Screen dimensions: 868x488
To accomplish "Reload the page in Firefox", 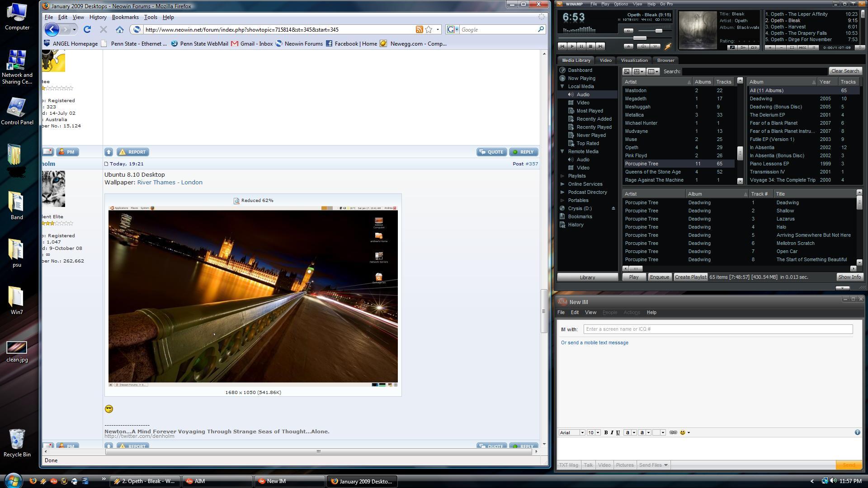I will 87,30.
